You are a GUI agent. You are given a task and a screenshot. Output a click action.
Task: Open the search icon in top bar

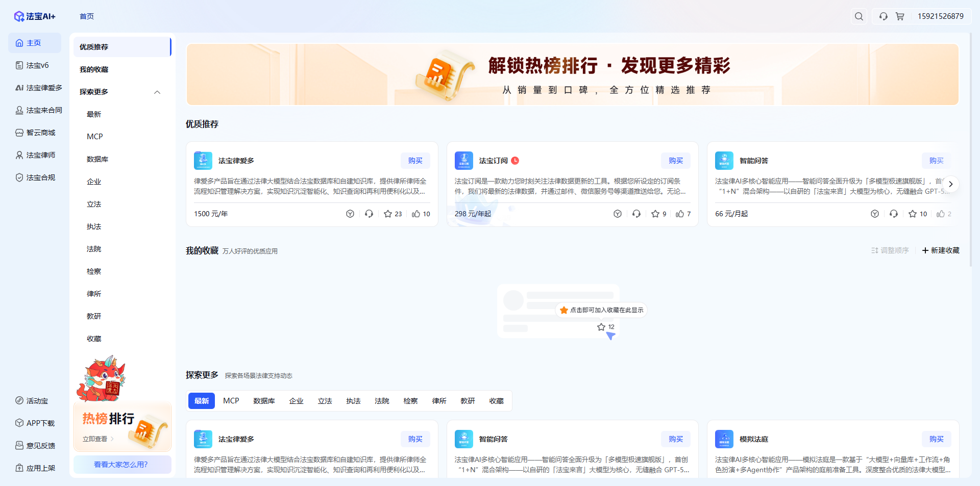coord(859,16)
